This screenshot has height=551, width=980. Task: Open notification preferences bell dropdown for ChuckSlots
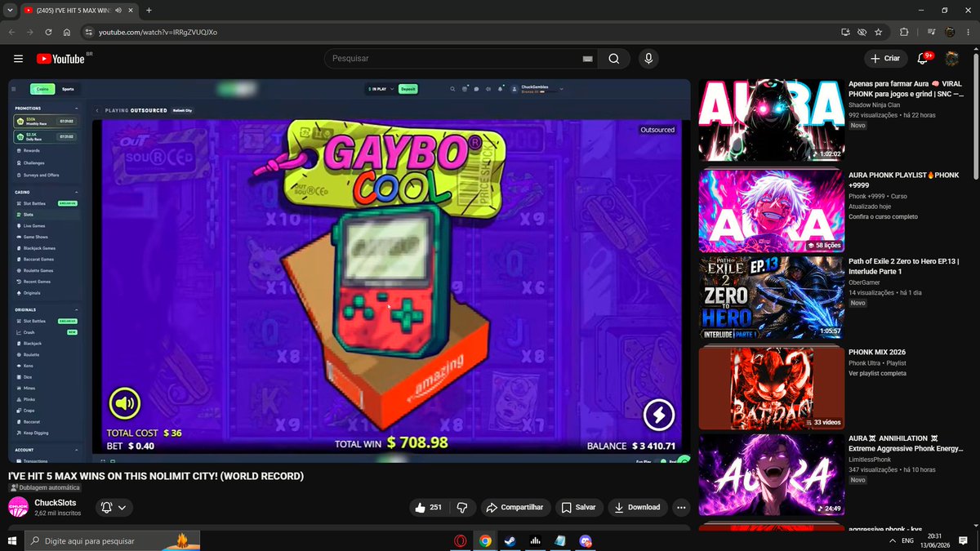pyautogui.click(x=114, y=508)
